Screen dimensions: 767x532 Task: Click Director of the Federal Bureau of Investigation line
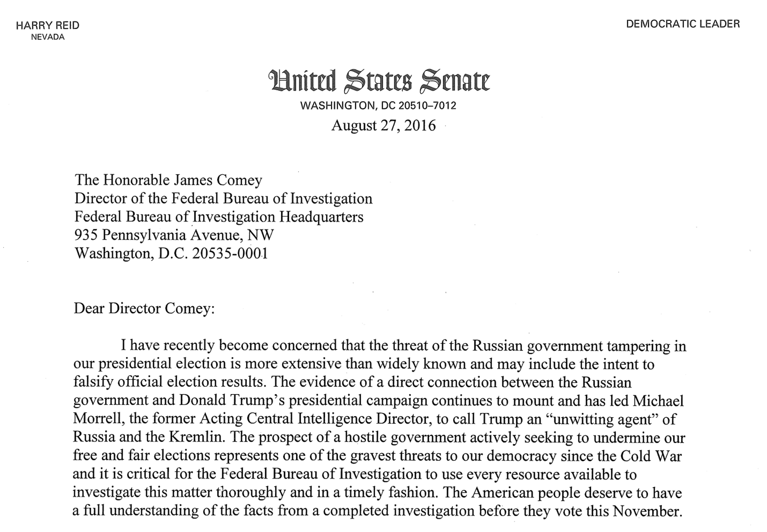click(x=223, y=199)
